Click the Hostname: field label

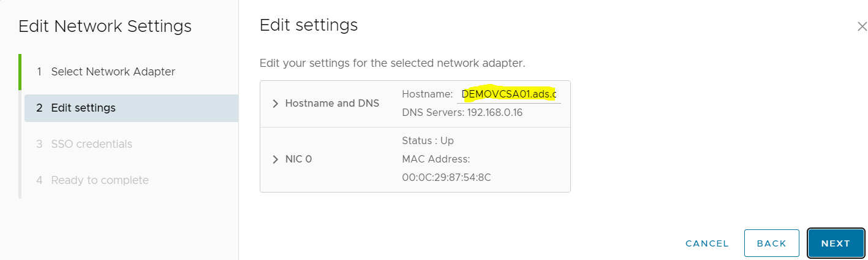point(427,94)
